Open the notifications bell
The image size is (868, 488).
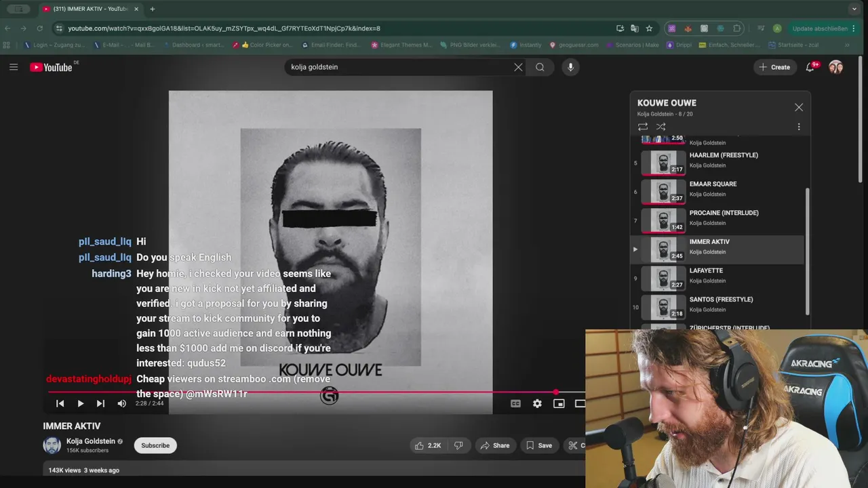[810, 67]
